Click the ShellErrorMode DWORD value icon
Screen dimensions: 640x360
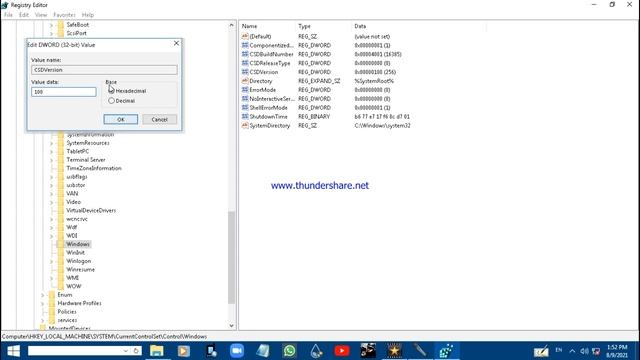(x=245, y=108)
